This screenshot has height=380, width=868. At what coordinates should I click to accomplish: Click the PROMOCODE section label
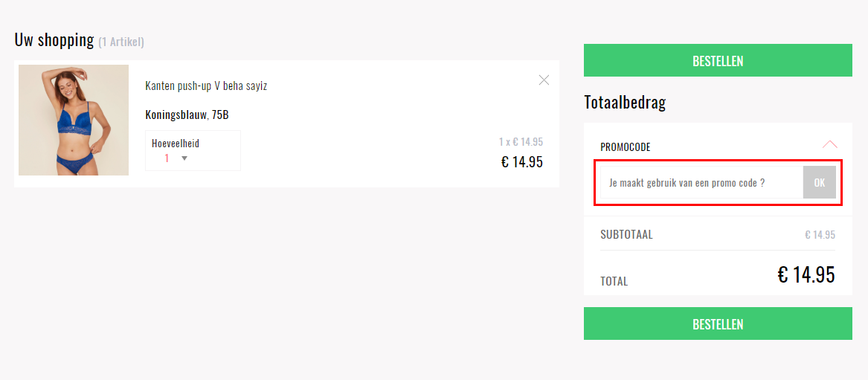[625, 147]
